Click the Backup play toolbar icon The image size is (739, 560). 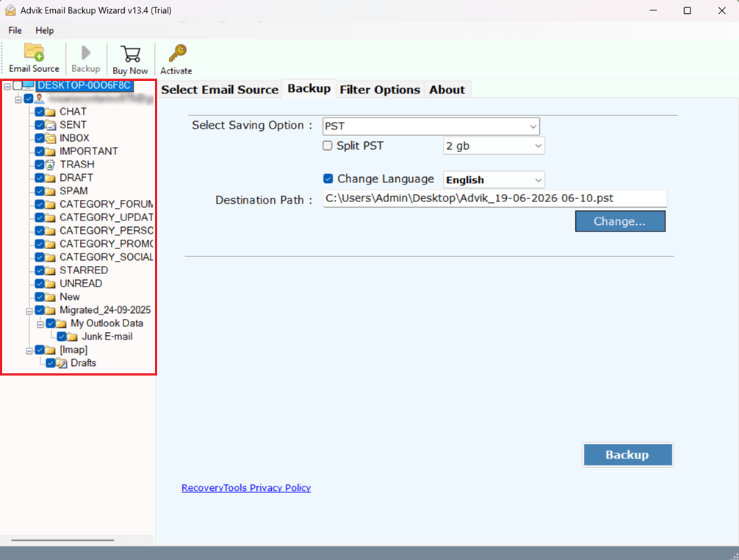click(86, 53)
